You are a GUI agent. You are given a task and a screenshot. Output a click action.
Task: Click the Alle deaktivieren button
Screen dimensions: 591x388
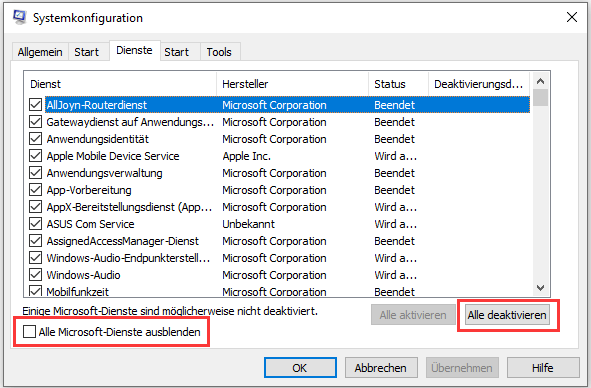[507, 315]
